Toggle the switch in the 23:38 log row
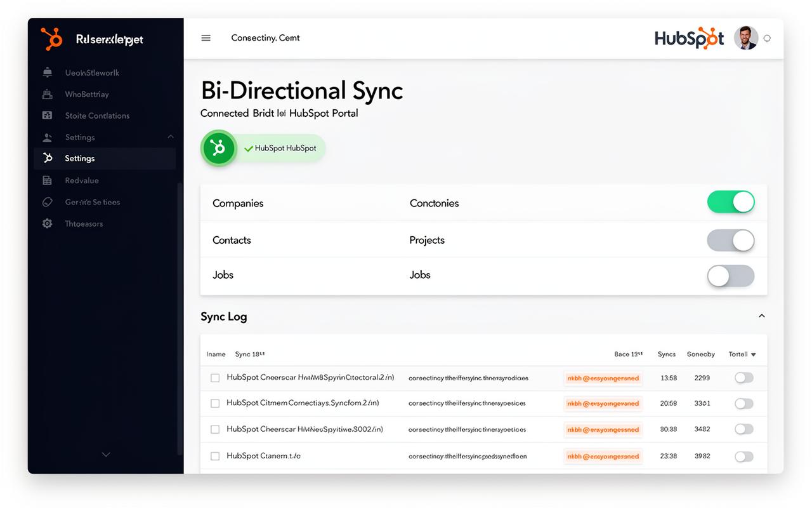812x508 pixels. click(744, 456)
